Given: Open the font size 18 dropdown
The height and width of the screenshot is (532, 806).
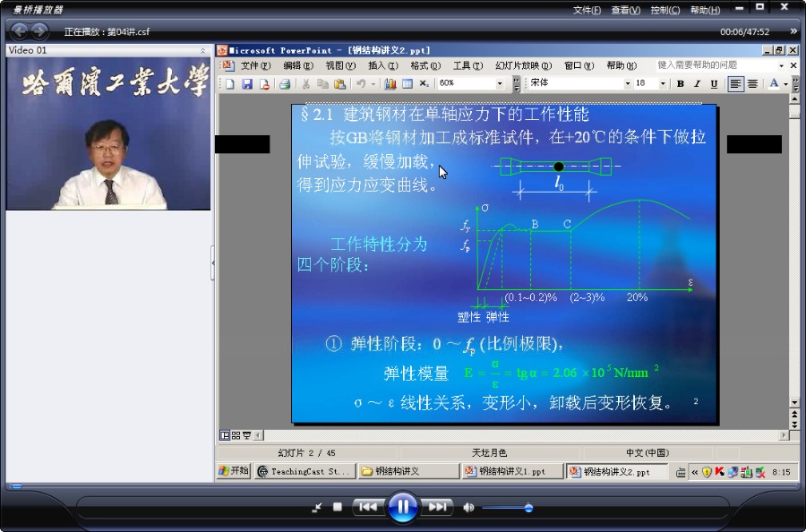Looking at the screenshot, I should (663, 83).
